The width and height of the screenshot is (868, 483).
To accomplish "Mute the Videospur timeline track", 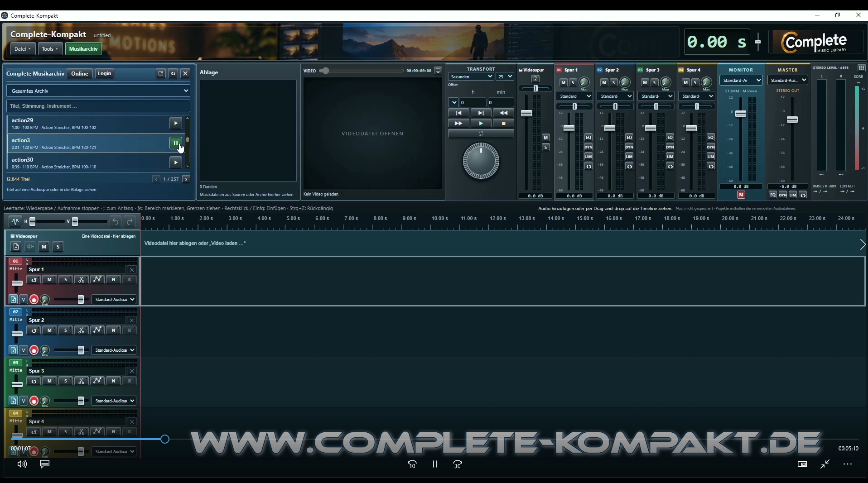I will click(x=44, y=247).
